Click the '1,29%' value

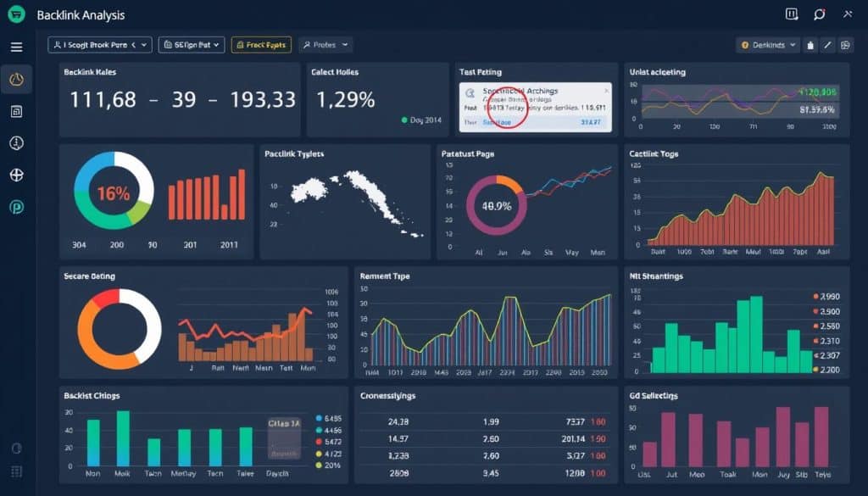[x=346, y=100]
